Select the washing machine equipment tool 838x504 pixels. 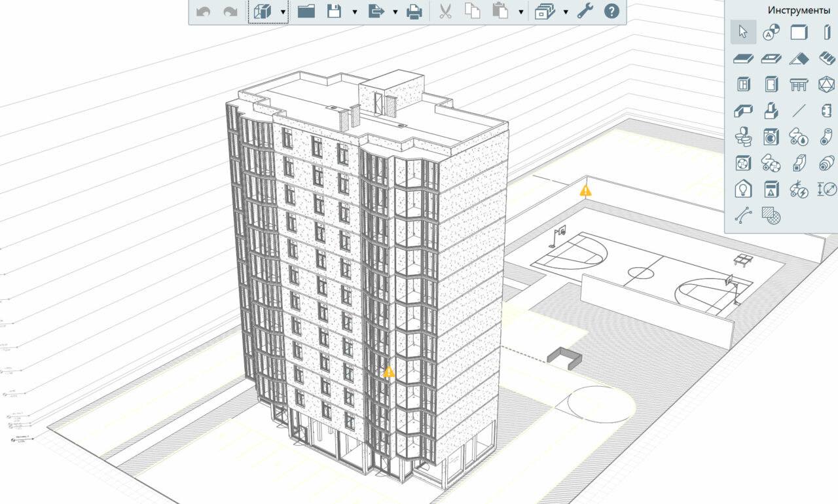[771, 137]
